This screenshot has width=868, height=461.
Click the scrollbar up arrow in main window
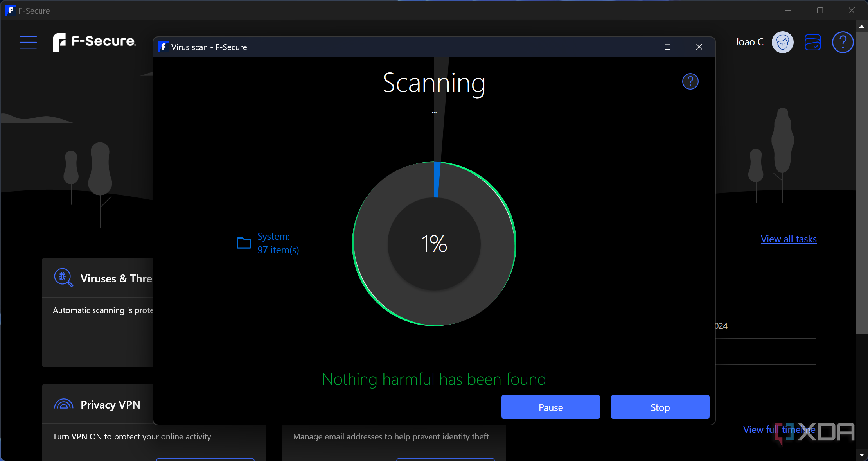point(861,26)
